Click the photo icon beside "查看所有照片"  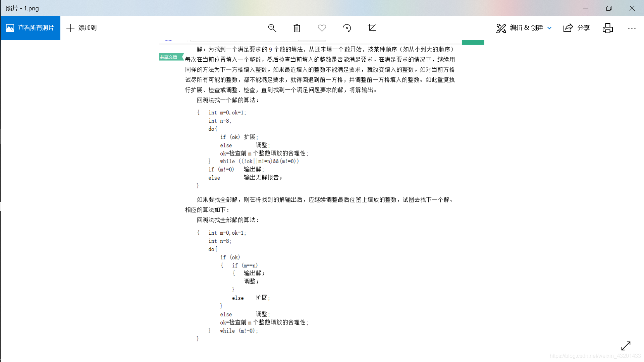coord(10,28)
